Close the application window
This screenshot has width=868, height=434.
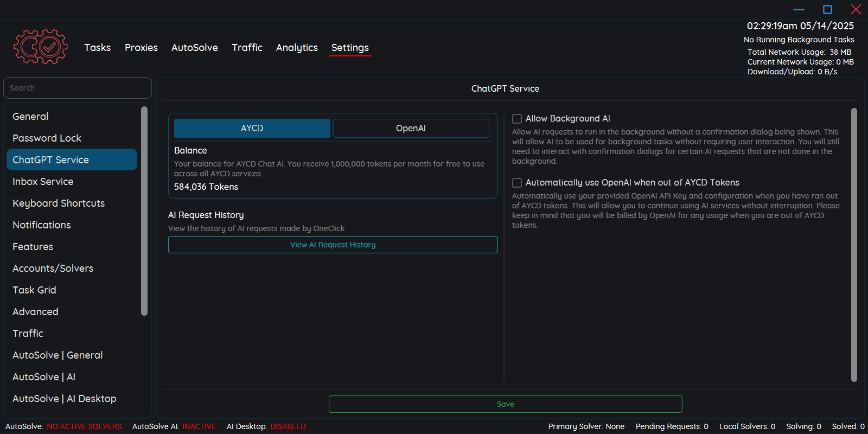856,9
